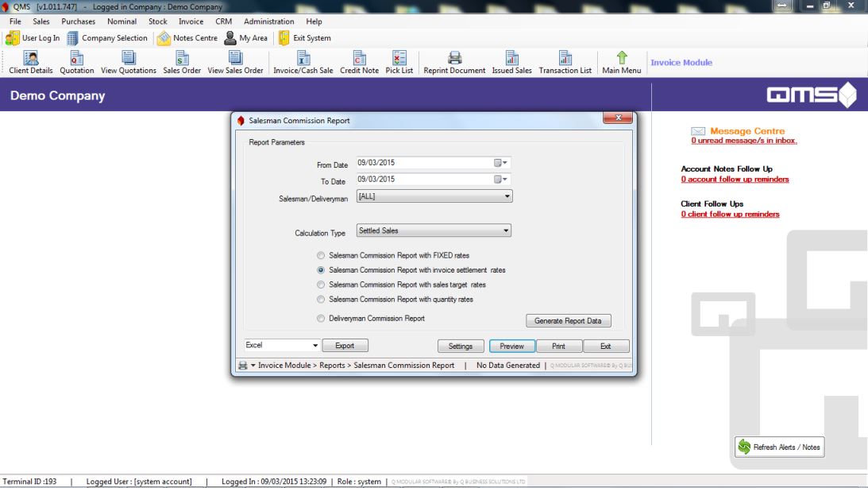The height and width of the screenshot is (488, 868).
Task: Select report with invoice settlement rates
Action: [x=321, y=270]
